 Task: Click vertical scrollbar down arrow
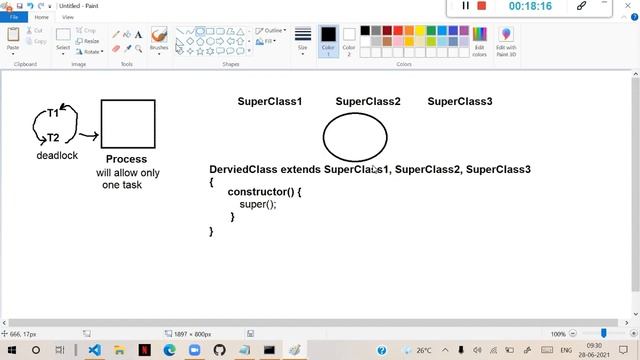click(x=636, y=314)
